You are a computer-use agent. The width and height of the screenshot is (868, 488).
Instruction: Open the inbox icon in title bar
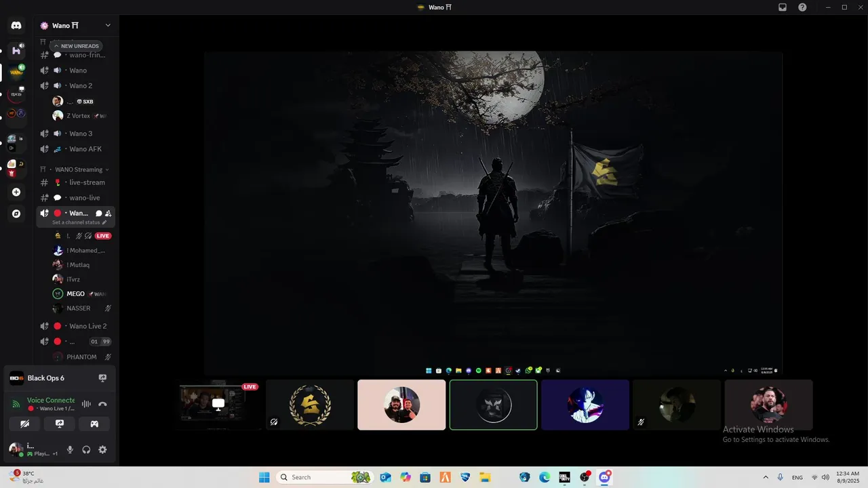coord(782,7)
